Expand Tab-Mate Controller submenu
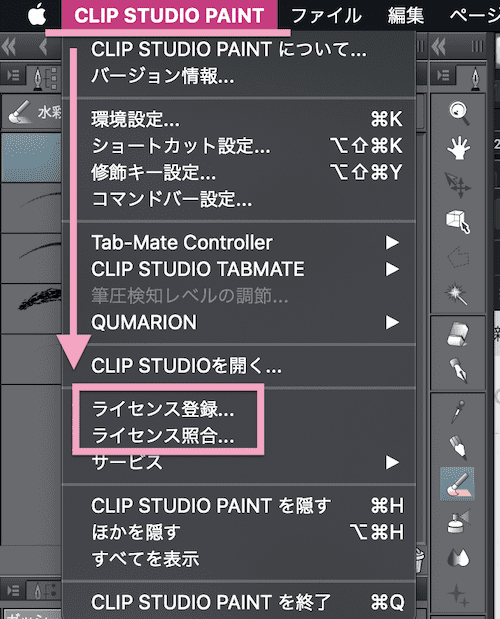Screen dimensions: 500x619 pyautogui.click(x=238, y=242)
